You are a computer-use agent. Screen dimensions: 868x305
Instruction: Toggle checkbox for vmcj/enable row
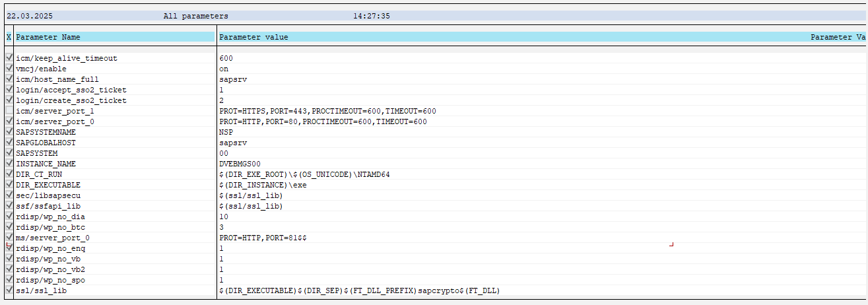pos(9,69)
